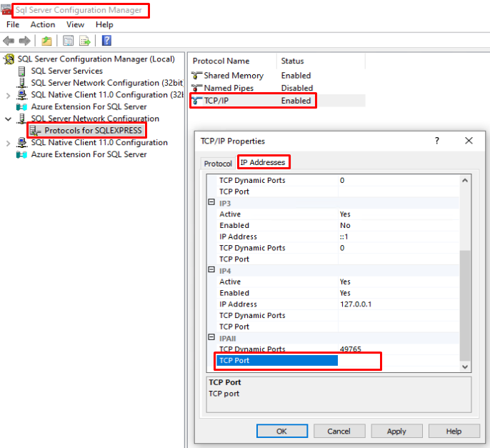Click the Native Client 11.0 (32bit) icon
Image resolution: width=490 pixels, height=448 pixels.
pos(22,95)
